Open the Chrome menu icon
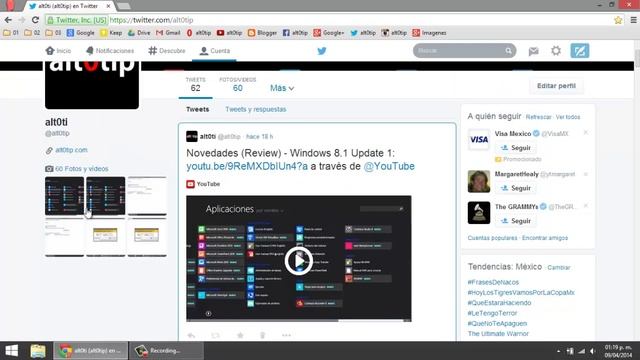640x360 pixels. click(633, 20)
